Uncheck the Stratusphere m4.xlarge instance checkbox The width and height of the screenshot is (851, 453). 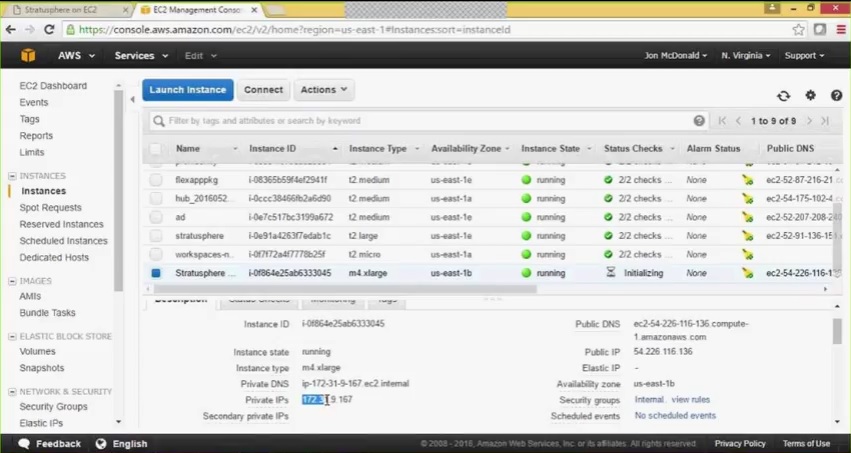(156, 273)
